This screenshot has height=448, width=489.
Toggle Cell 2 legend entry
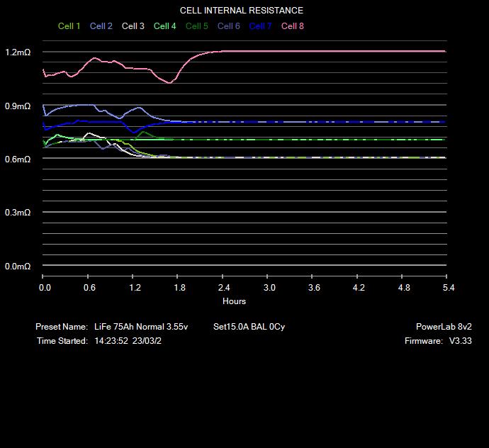click(101, 26)
